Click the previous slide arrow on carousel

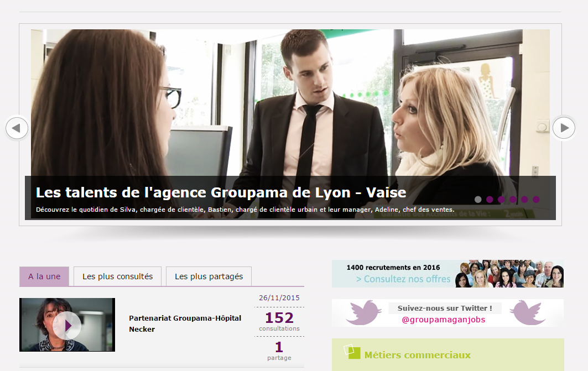[17, 128]
